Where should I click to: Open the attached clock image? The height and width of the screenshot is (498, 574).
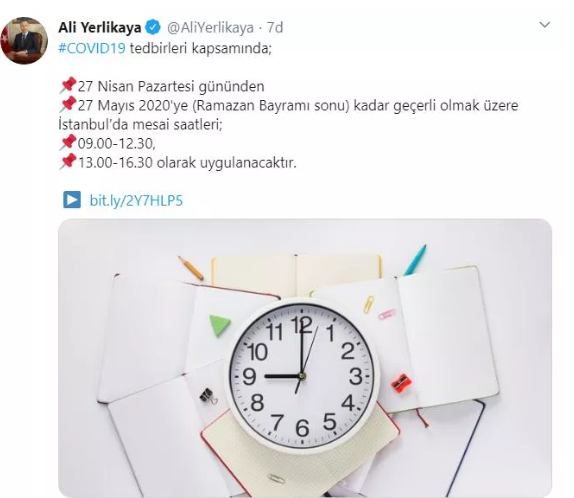(305, 358)
